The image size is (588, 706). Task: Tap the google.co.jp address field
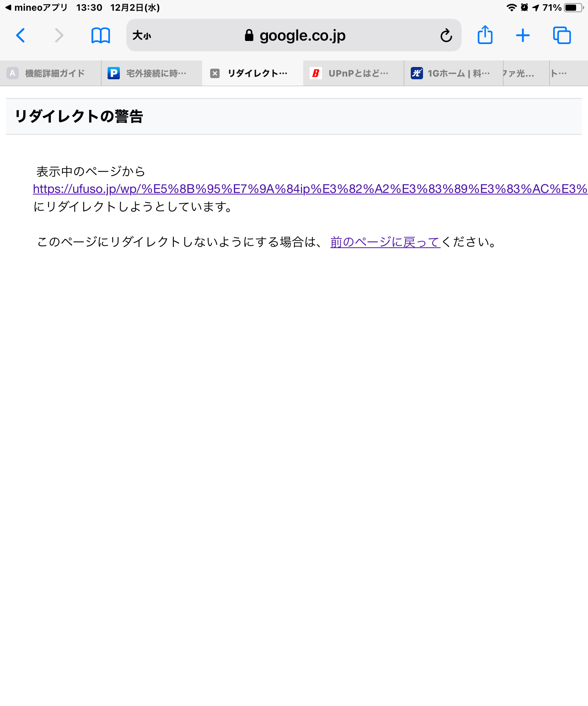coord(302,36)
